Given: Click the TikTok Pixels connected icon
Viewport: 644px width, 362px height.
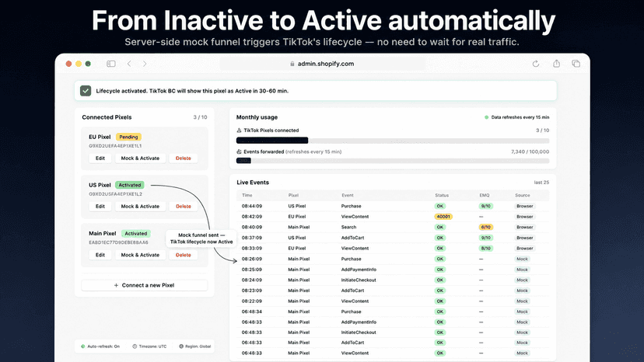Looking at the screenshot, I should click(239, 130).
